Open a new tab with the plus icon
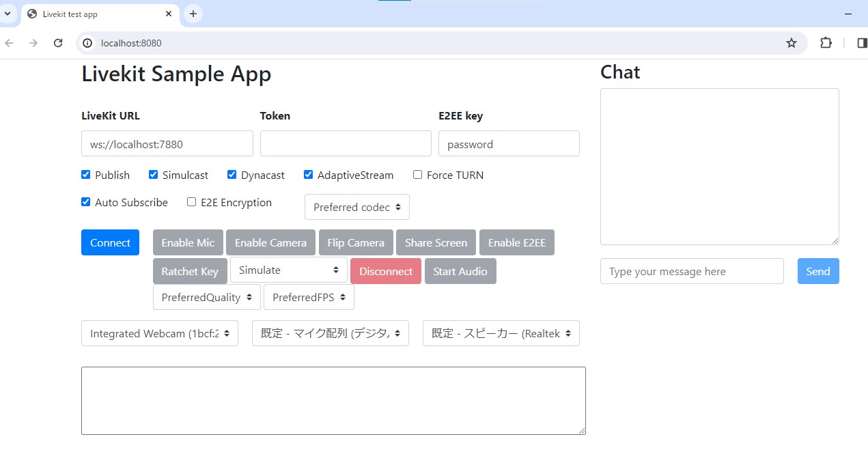The height and width of the screenshot is (452, 868). 193,14
